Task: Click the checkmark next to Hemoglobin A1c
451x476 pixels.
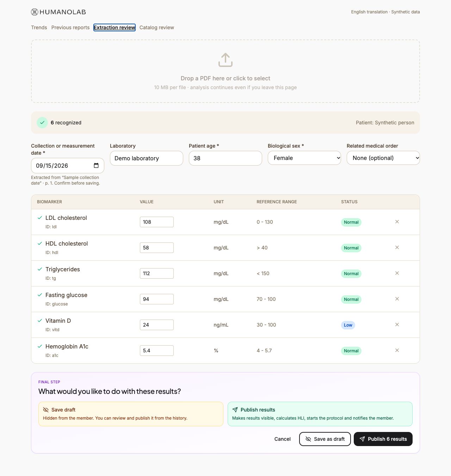Action: coord(40,346)
